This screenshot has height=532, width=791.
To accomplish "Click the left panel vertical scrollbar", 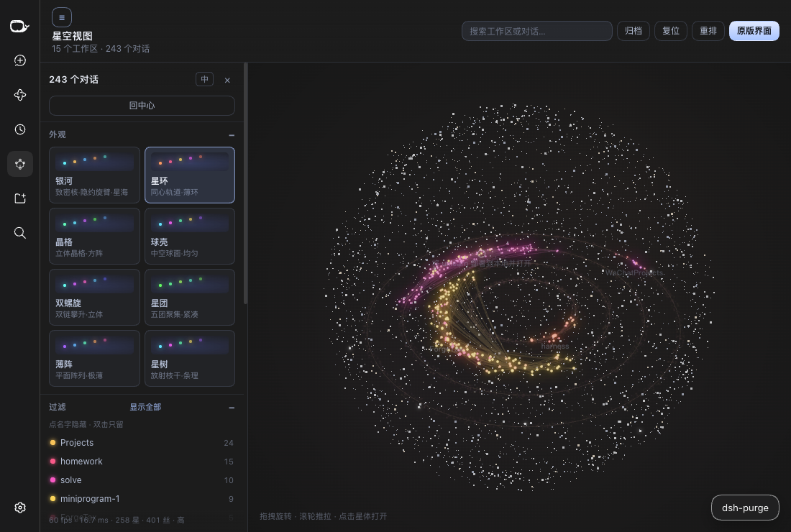I will coord(246,183).
